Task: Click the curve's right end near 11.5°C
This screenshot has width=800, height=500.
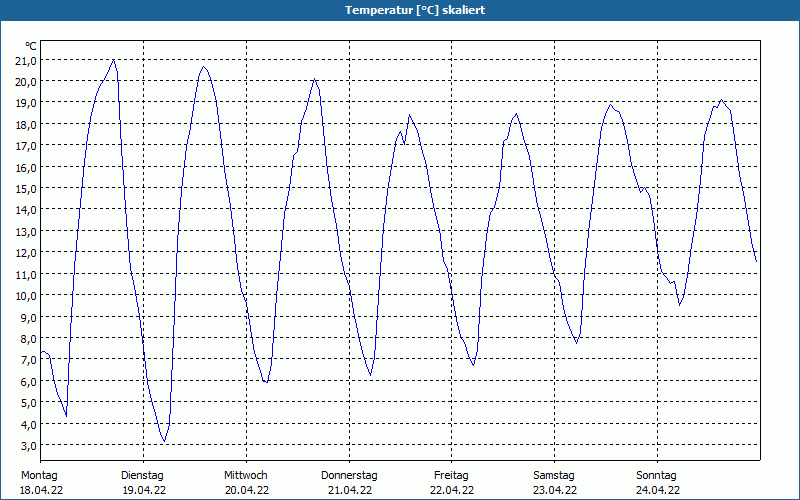Action: point(756,261)
